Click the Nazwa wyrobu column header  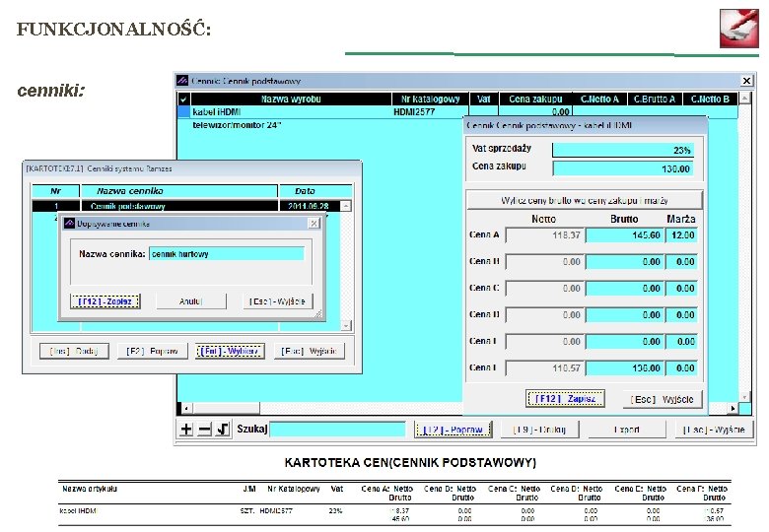291,99
